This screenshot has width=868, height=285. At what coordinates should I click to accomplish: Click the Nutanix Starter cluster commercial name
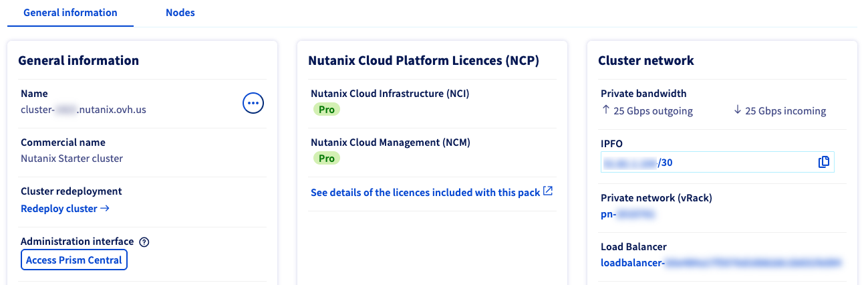[x=72, y=159]
